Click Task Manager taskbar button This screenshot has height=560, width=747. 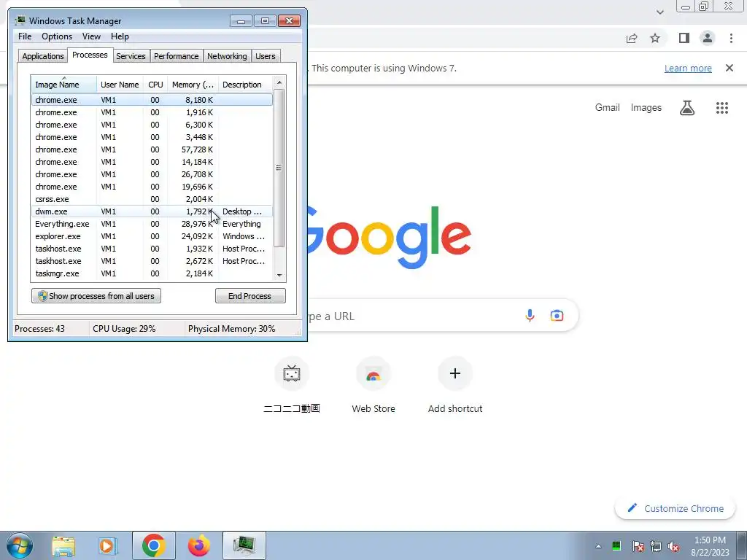[244, 545]
